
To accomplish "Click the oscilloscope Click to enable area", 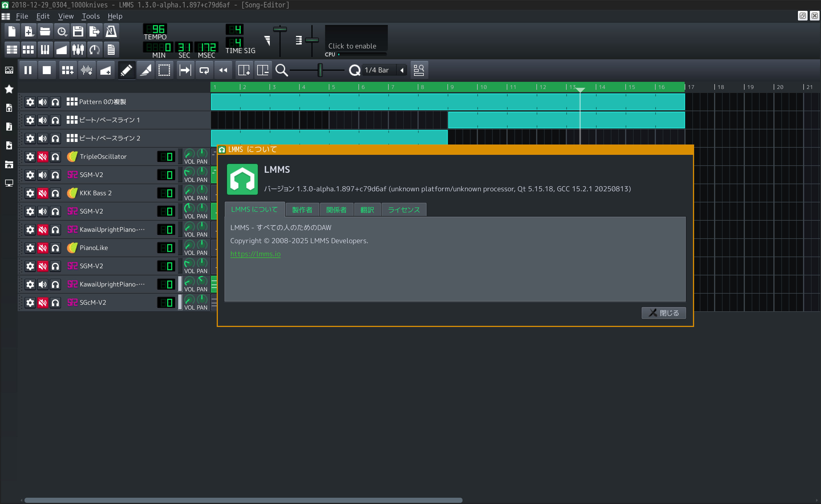I will (x=356, y=38).
